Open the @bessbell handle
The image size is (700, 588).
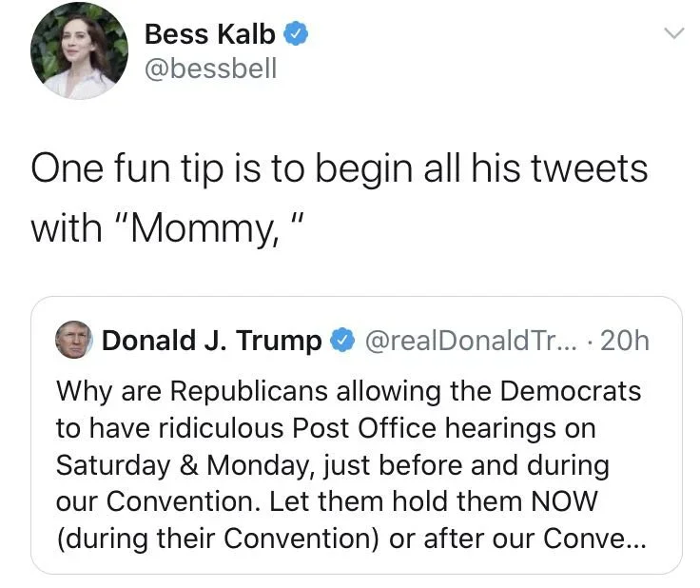210,69
